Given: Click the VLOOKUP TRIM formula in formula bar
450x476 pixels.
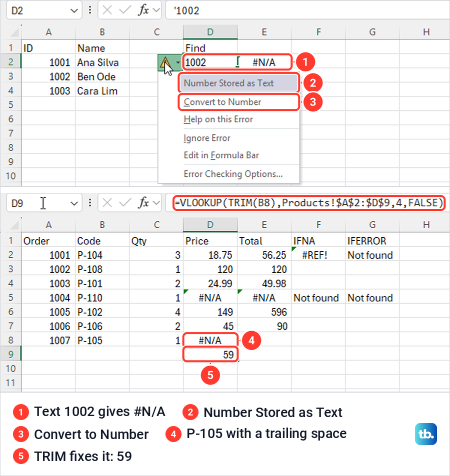Looking at the screenshot, I should click(x=308, y=203).
